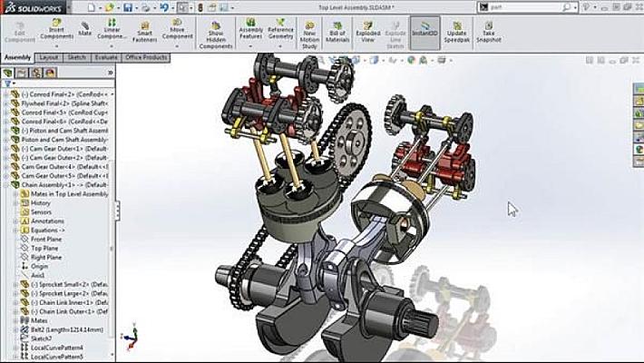Switch to the Evaluate tab
This screenshot has width=644, height=363.
click(106, 57)
